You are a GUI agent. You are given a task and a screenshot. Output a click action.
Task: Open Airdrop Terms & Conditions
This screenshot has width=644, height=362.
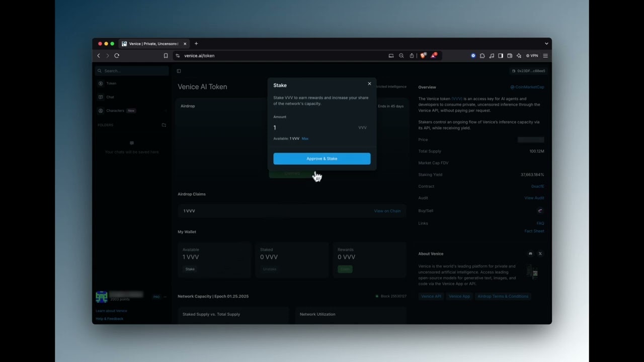pyautogui.click(x=503, y=296)
